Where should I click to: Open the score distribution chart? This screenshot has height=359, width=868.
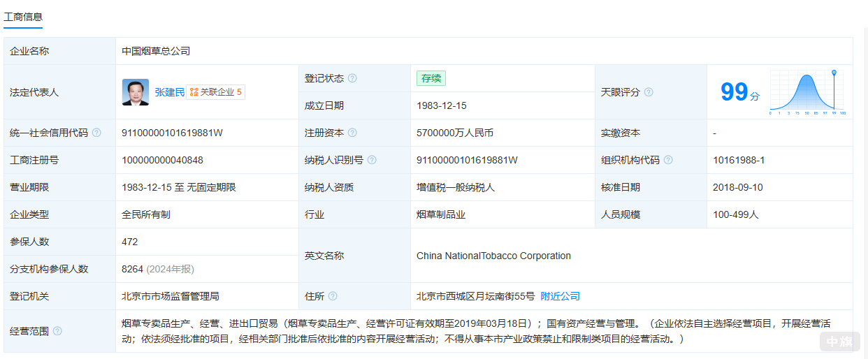click(807, 92)
